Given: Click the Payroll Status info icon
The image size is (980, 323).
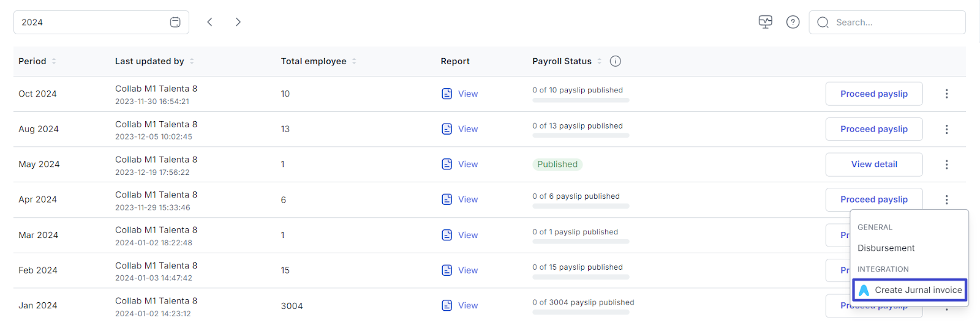Looking at the screenshot, I should coord(616,61).
